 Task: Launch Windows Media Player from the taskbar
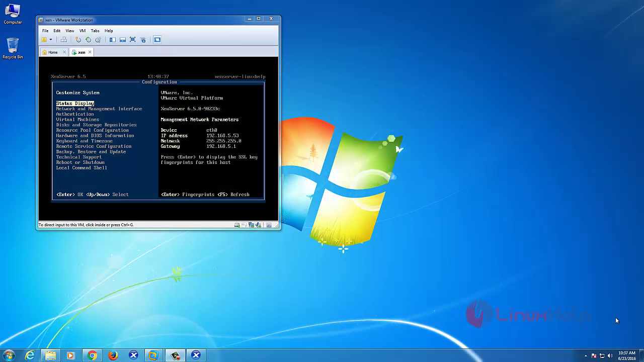pyautogui.click(x=70, y=355)
